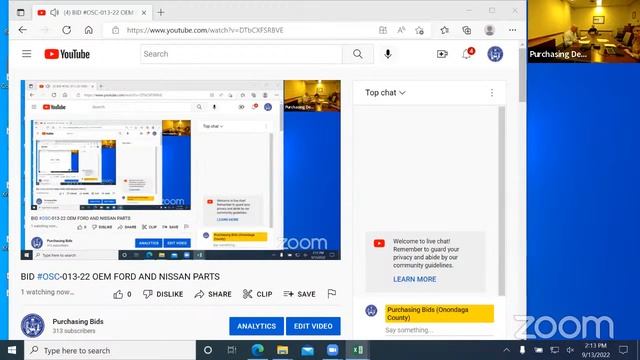Switch to Excel on the taskbar

click(x=358, y=350)
